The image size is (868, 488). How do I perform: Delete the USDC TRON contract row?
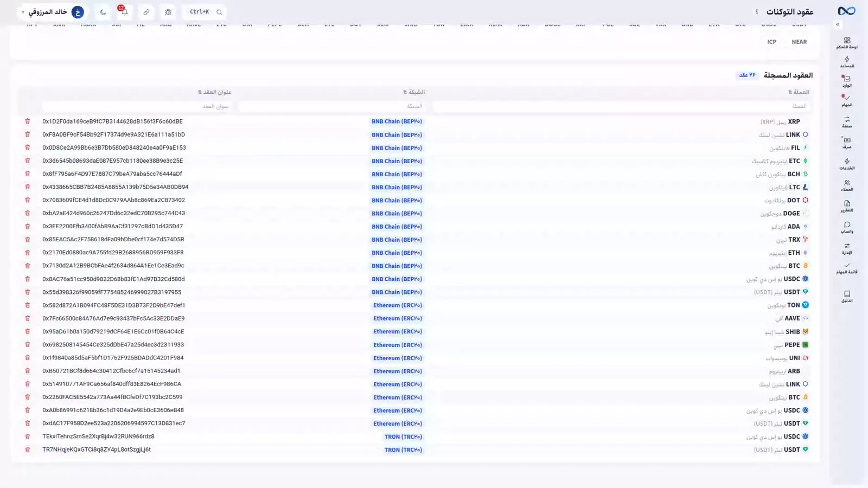click(x=27, y=436)
